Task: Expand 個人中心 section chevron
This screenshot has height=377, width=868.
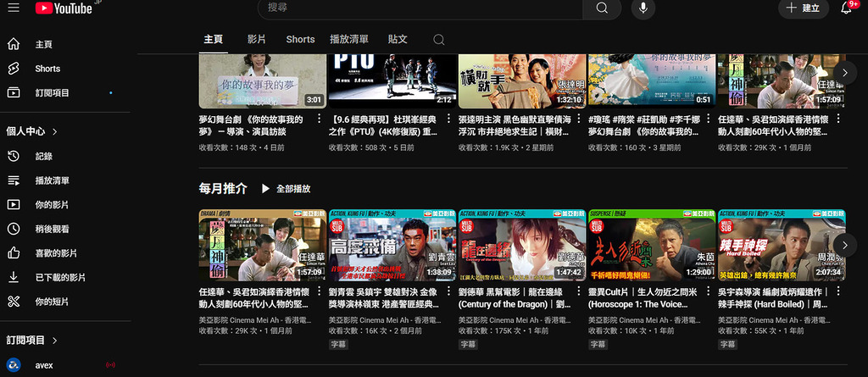Action: click(55, 132)
